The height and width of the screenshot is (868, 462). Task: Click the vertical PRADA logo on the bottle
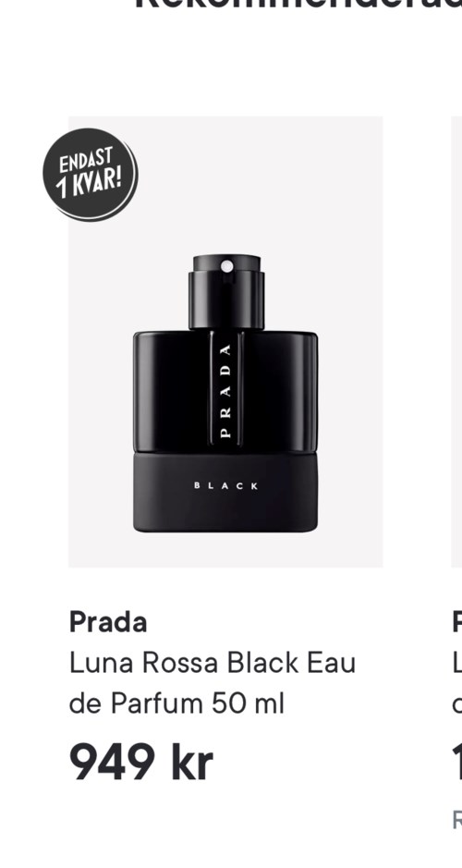225,391
